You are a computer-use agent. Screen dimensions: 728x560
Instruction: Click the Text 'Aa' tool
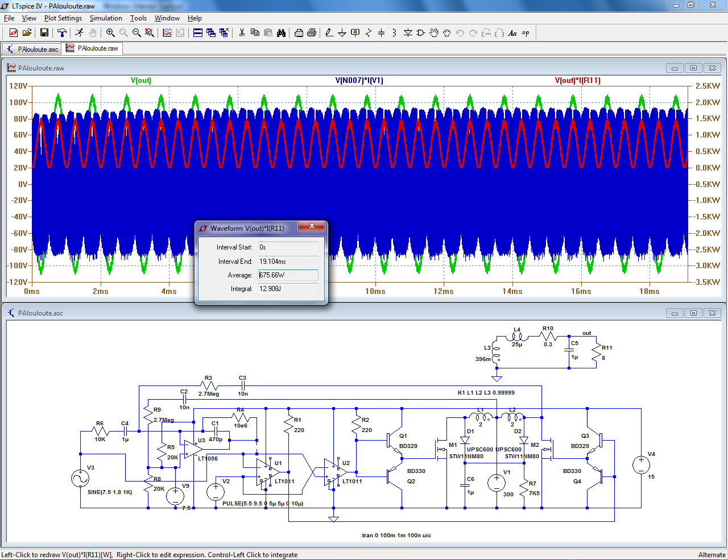point(512,33)
